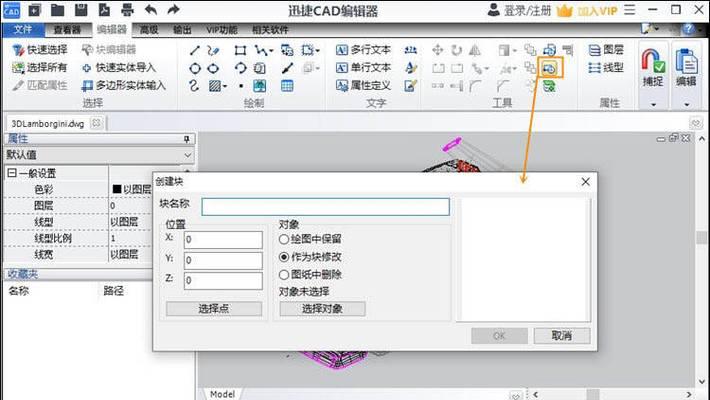
Task: Click the 块名称 text input field
Action: (x=326, y=207)
